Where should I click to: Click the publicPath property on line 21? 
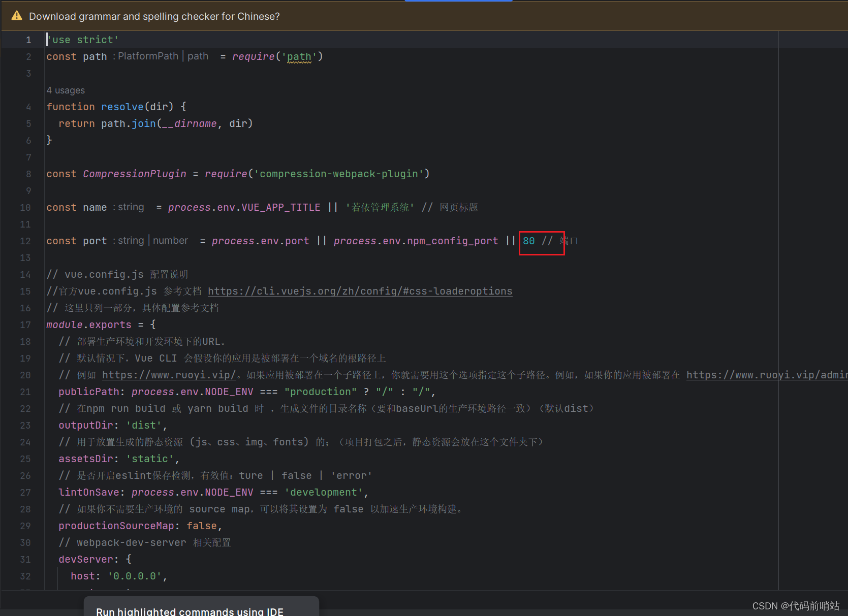pos(89,392)
